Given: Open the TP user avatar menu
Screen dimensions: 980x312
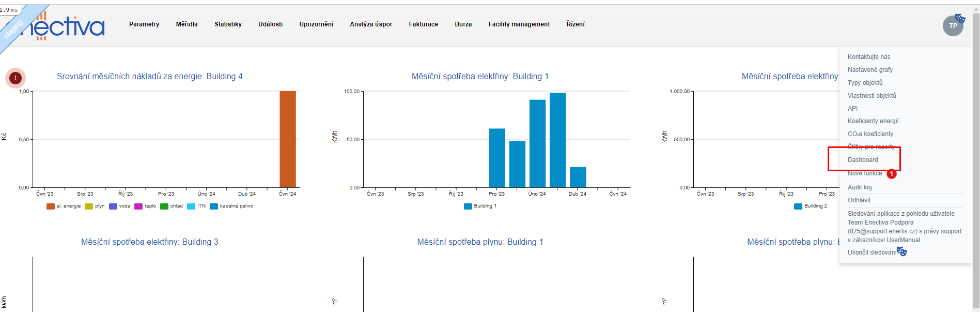Looking at the screenshot, I should 952,26.
